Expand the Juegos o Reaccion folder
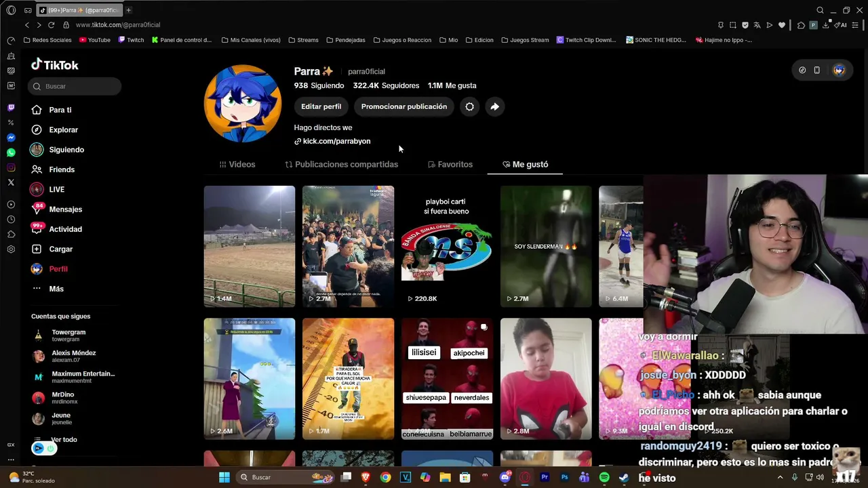868x488 pixels. coord(402,40)
